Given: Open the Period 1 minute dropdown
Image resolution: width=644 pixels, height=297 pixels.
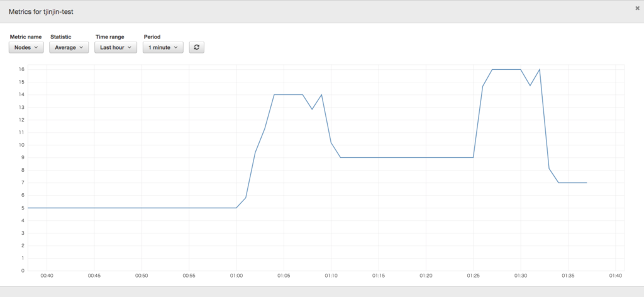Looking at the screenshot, I should [x=163, y=47].
